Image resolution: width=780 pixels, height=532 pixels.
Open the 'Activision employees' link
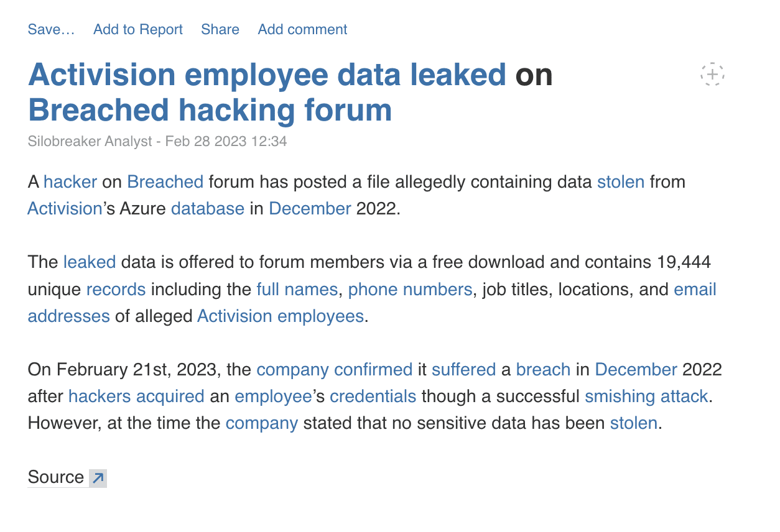pyautogui.click(x=281, y=316)
